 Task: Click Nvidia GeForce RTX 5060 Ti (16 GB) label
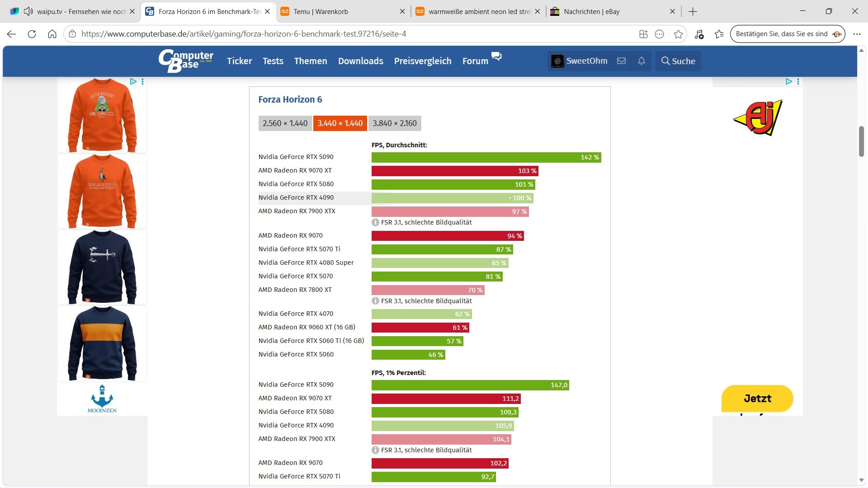click(311, 341)
